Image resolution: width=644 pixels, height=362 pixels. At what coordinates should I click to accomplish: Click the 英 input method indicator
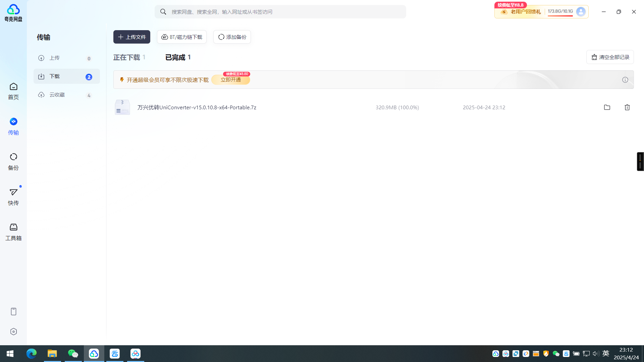coord(606,354)
